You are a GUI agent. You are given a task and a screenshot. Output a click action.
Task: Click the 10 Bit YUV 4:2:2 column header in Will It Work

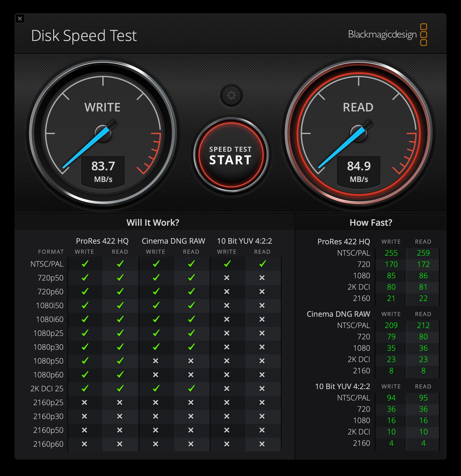[x=245, y=241]
